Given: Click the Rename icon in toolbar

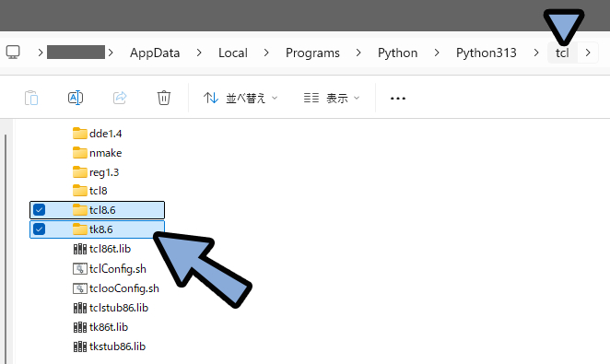Looking at the screenshot, I should [76, 98].
